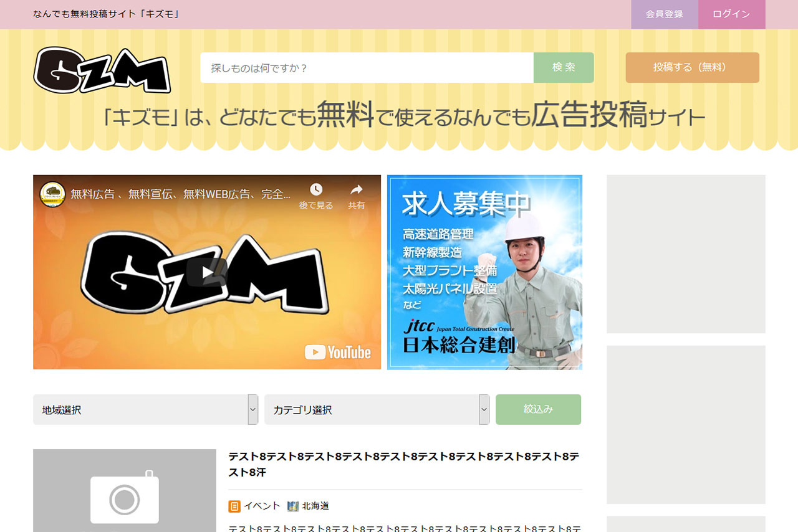This screenshot has width=798, height=532.
Task: Open the YouTube logo link on video
Action: point(338,353)
